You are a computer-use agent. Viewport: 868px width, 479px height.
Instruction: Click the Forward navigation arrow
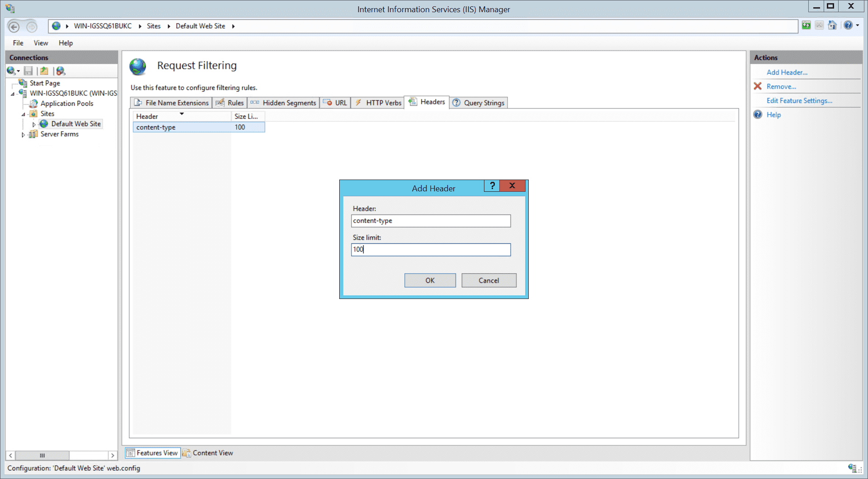(x=31, y=27)
